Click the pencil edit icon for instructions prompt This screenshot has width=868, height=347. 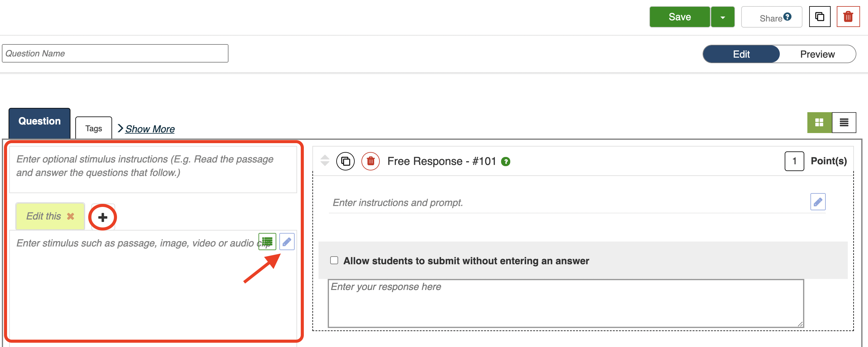pos(817,202)
